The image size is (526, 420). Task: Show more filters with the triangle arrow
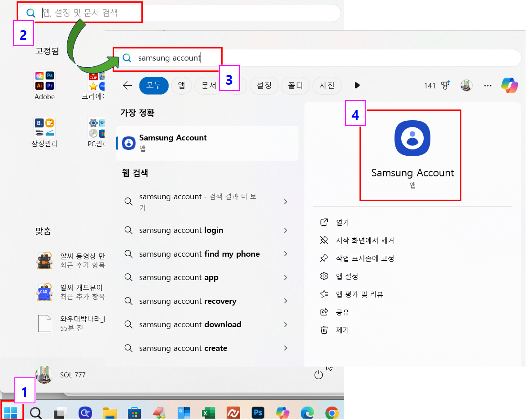357,86
